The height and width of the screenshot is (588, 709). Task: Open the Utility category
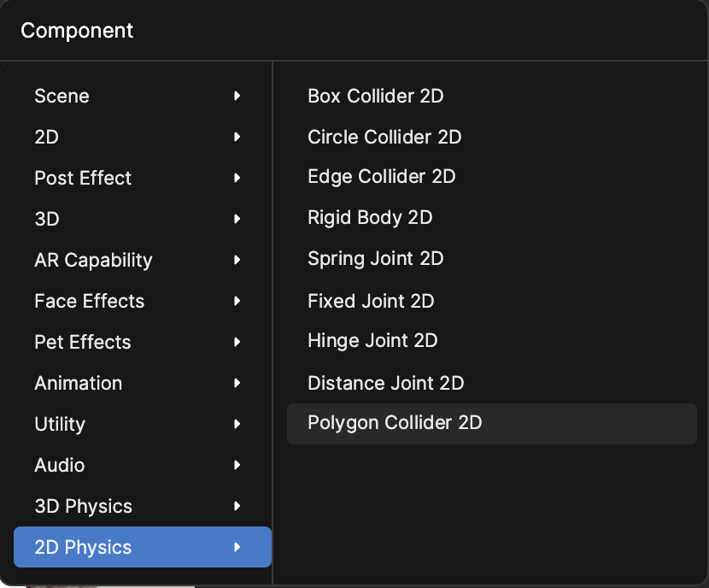point(143,424)
